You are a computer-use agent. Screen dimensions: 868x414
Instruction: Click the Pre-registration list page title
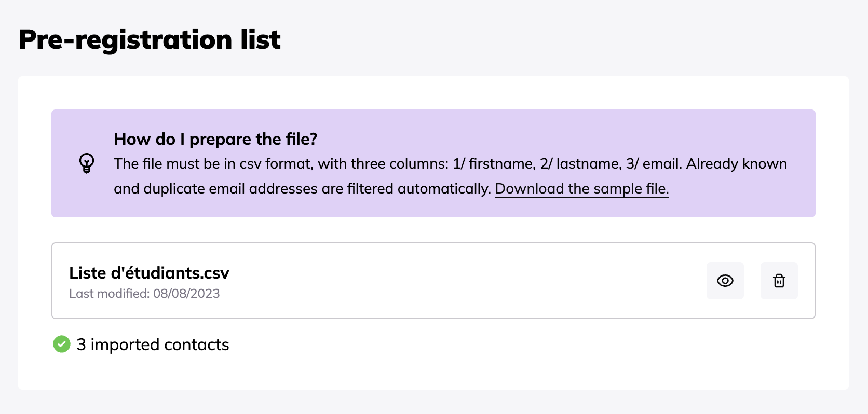coord(150,39)
